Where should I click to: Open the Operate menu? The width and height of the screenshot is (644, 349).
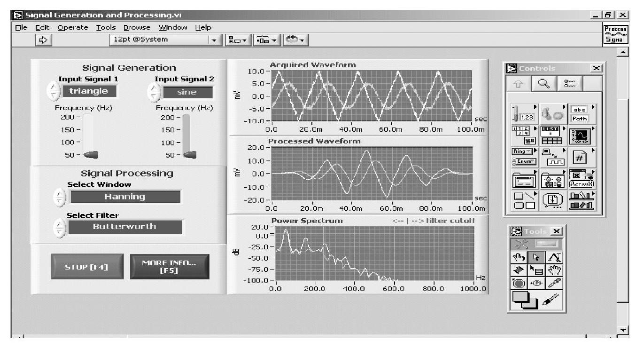coord(73,27)
